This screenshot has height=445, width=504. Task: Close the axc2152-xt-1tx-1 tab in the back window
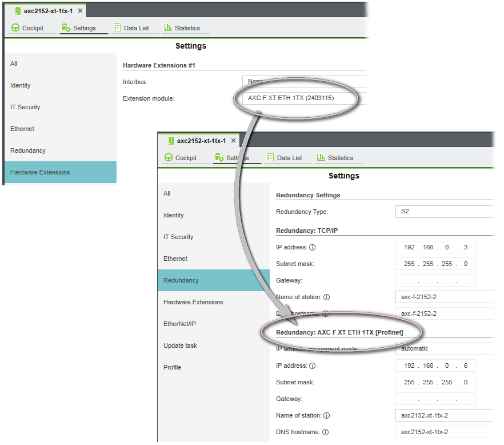point(81,11)
